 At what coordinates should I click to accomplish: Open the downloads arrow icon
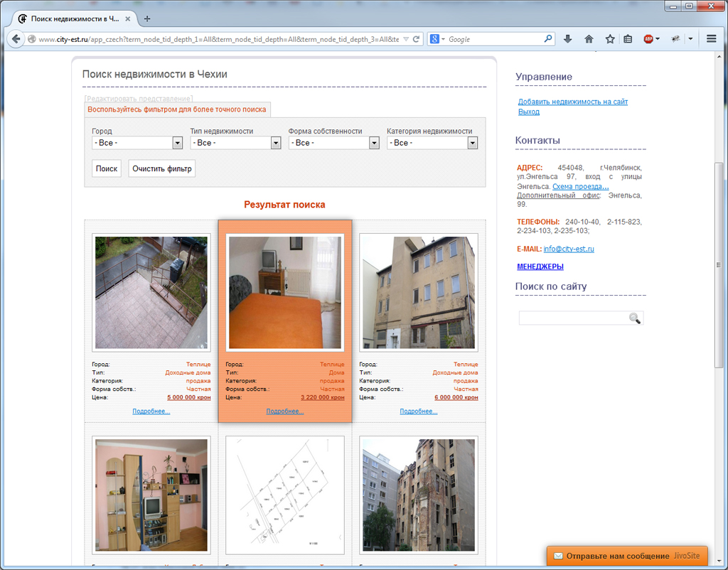(567, 40)
